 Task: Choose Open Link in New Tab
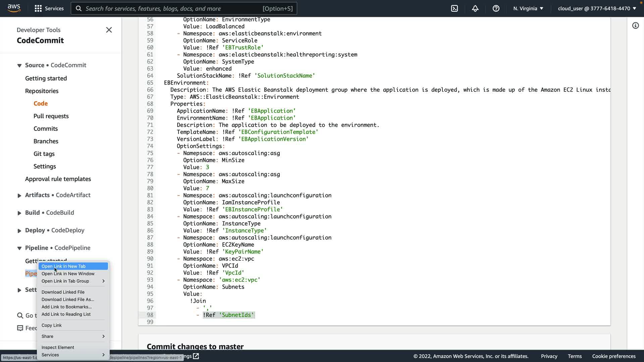pyautogui.click(x=63, y=266)
